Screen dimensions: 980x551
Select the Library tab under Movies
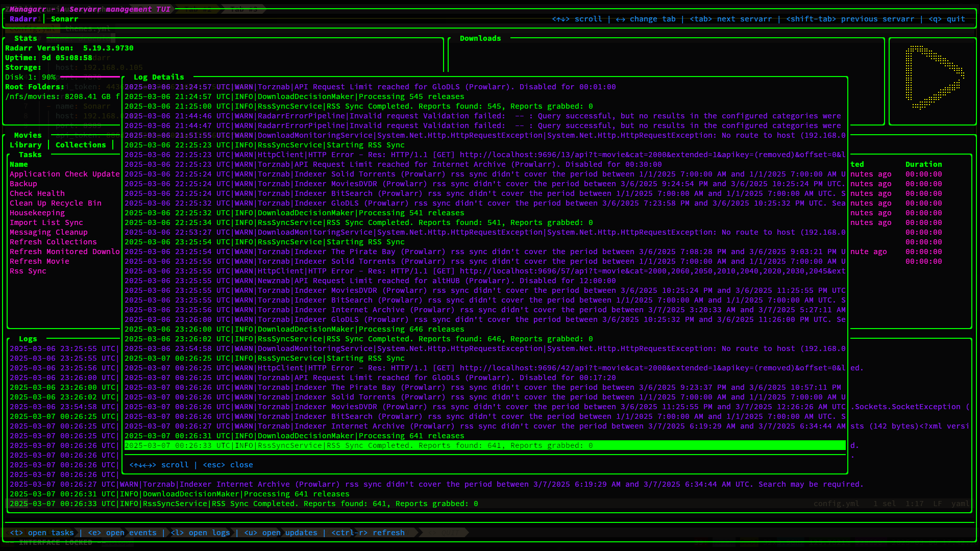pyautogui.click(x=26, y=145)
